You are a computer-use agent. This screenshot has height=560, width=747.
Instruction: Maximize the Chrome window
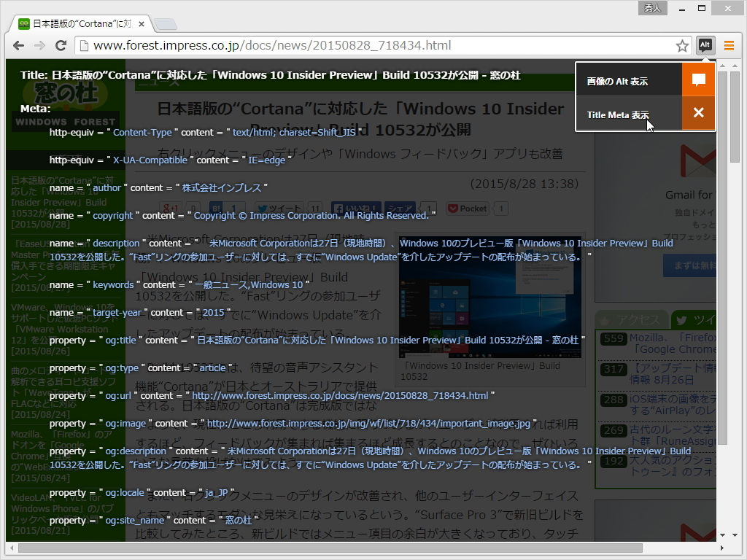pos(701,8)
